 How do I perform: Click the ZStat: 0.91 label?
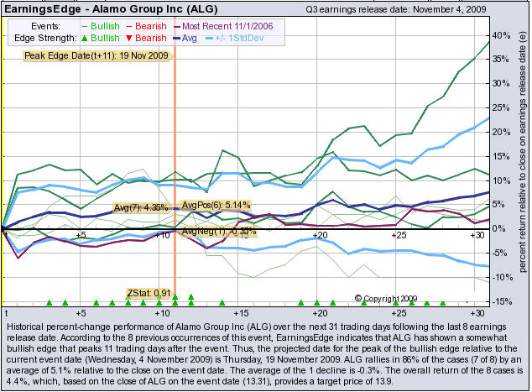pyautogui.click(x=147, y=292)
